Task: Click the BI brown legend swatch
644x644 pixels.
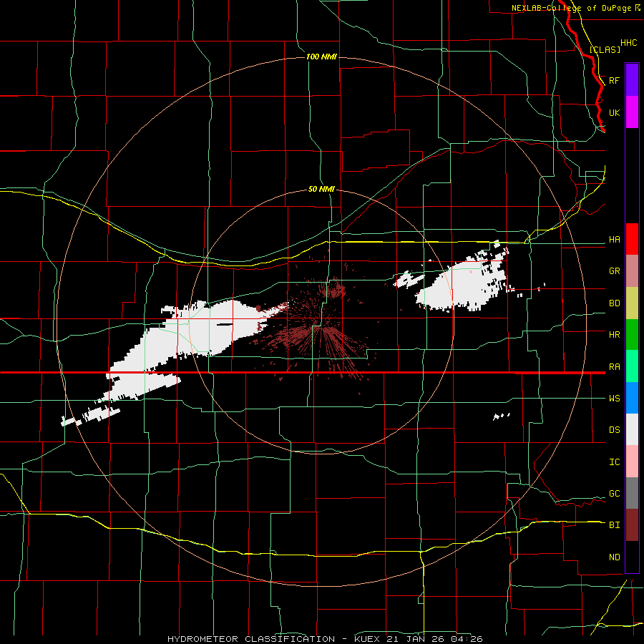Action: (632, 525)
